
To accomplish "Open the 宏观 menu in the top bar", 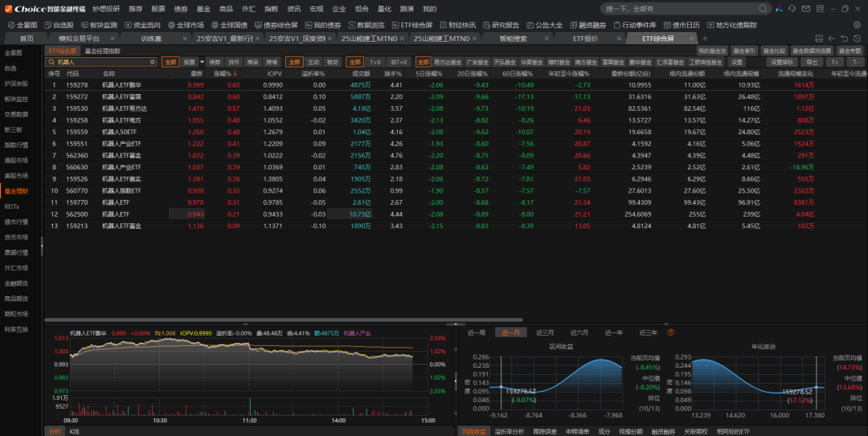I will coord(317,9).
